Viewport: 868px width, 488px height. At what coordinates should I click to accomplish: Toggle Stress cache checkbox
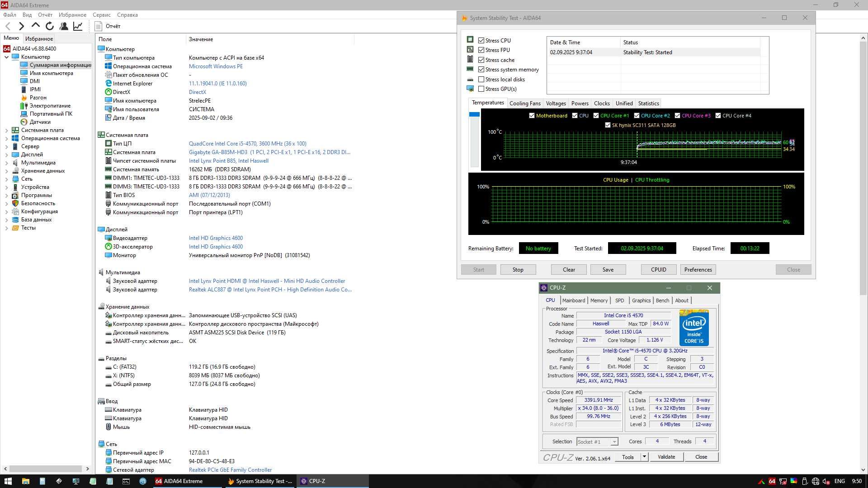[481, 60]
